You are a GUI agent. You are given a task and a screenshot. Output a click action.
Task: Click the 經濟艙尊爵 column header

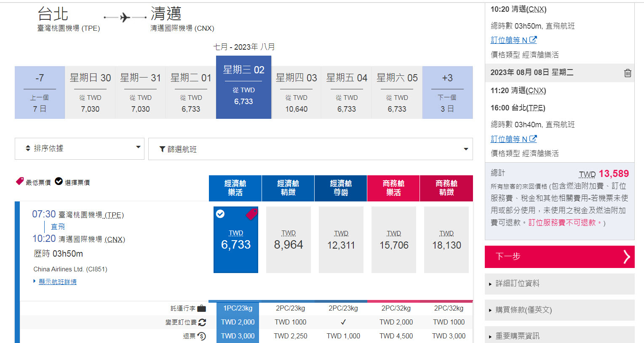(341, 188)
